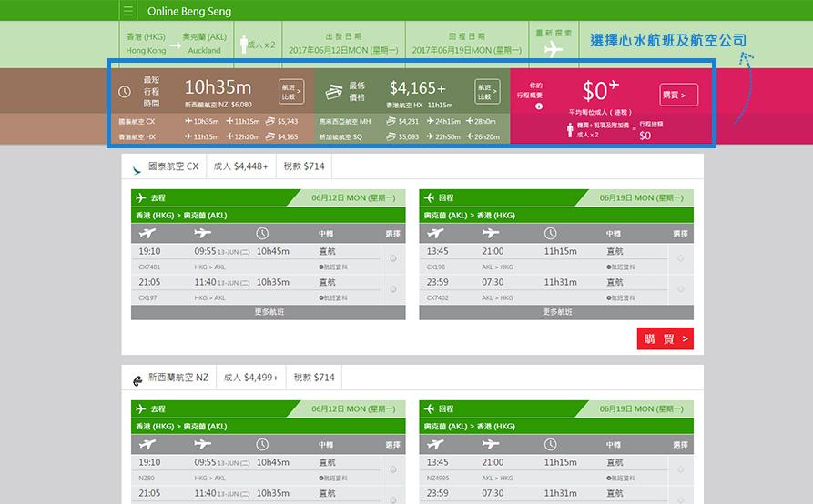Click the plane icon in the CX 回程 header
Screen dimensions: 813x504
pos(429,198)
